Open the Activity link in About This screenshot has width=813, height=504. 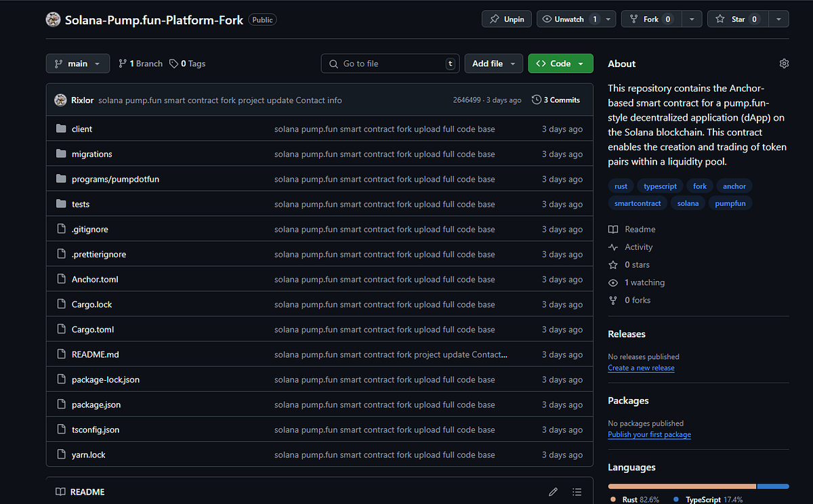[631, 247]
